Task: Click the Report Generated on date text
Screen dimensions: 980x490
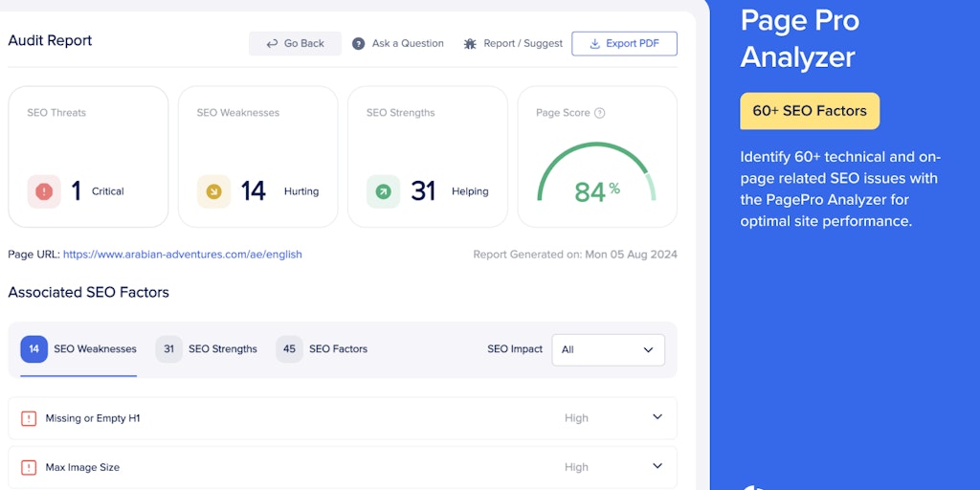Action: tap(575, 255)
